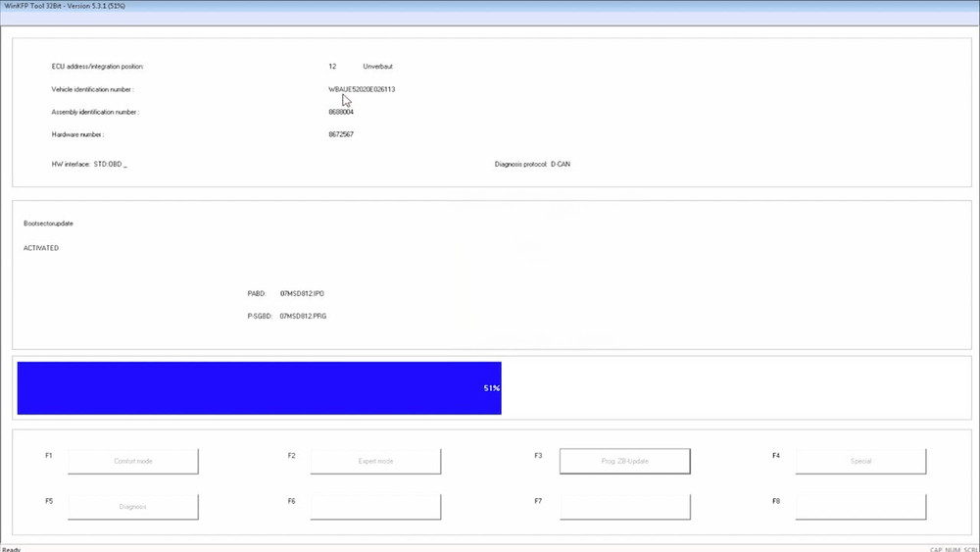Click the ACTIVATED status text
The width and height of the screenshot is (980, 552).
(41, 248)
